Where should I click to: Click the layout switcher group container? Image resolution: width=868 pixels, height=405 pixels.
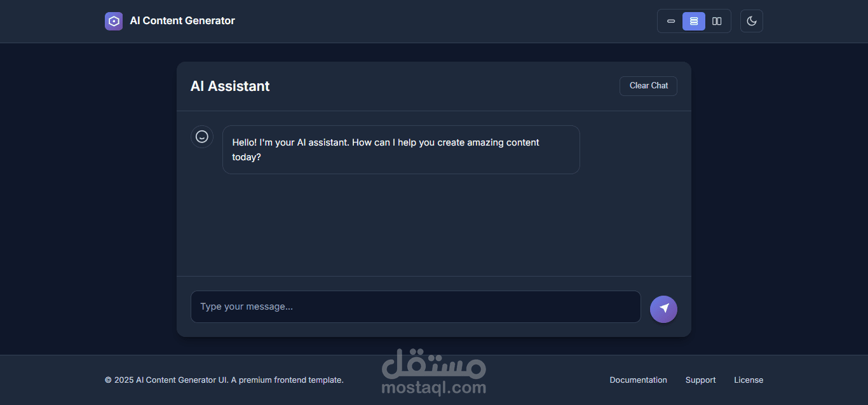point(694,21)
